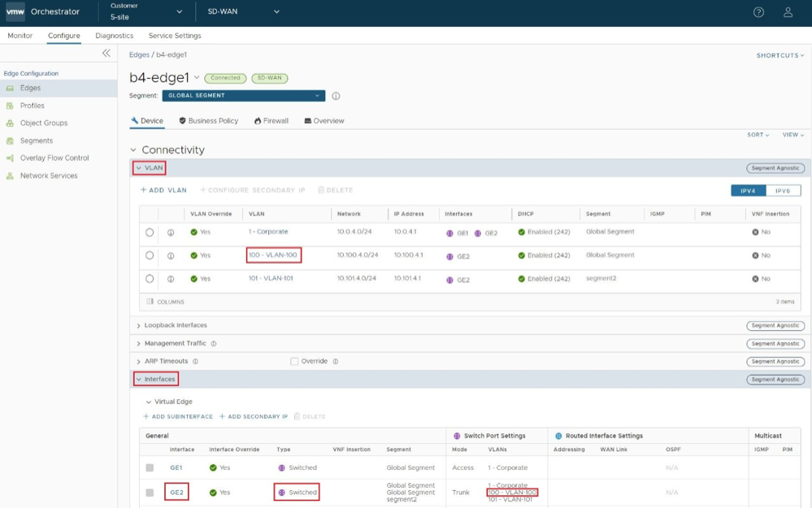This screenshot has height=508, width=812.
Task: Open the Global Segment dropdown
Action: point(243,96)
